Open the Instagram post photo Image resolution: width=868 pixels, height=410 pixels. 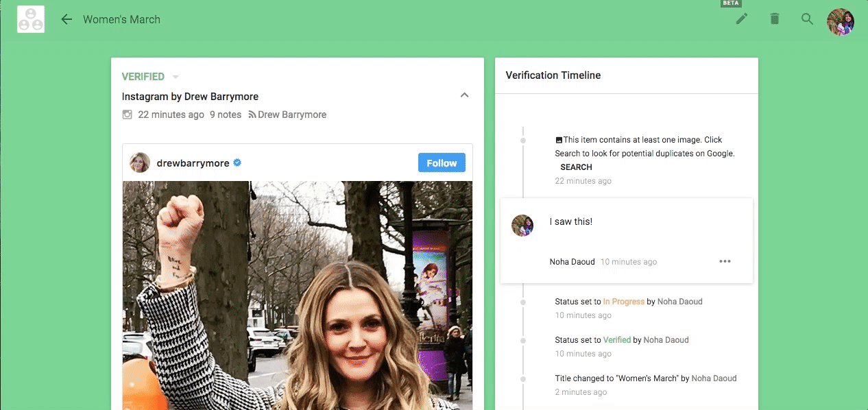298,295
